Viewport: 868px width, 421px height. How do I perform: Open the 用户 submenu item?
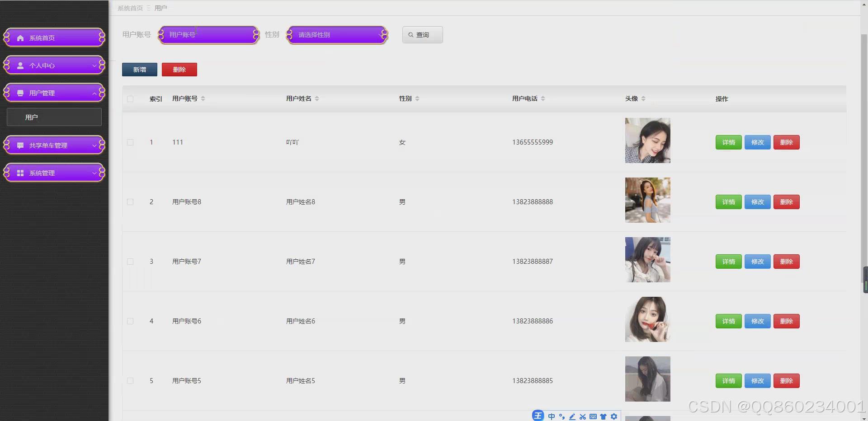coord(54,117)
